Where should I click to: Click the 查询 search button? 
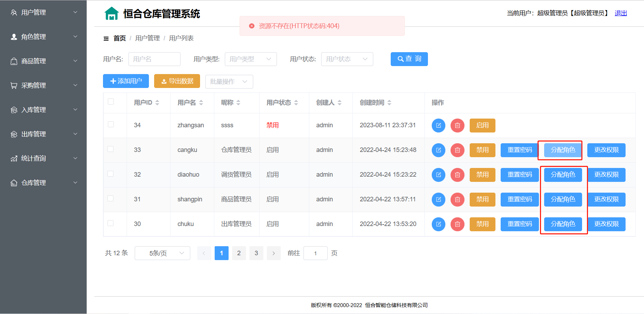409,59
